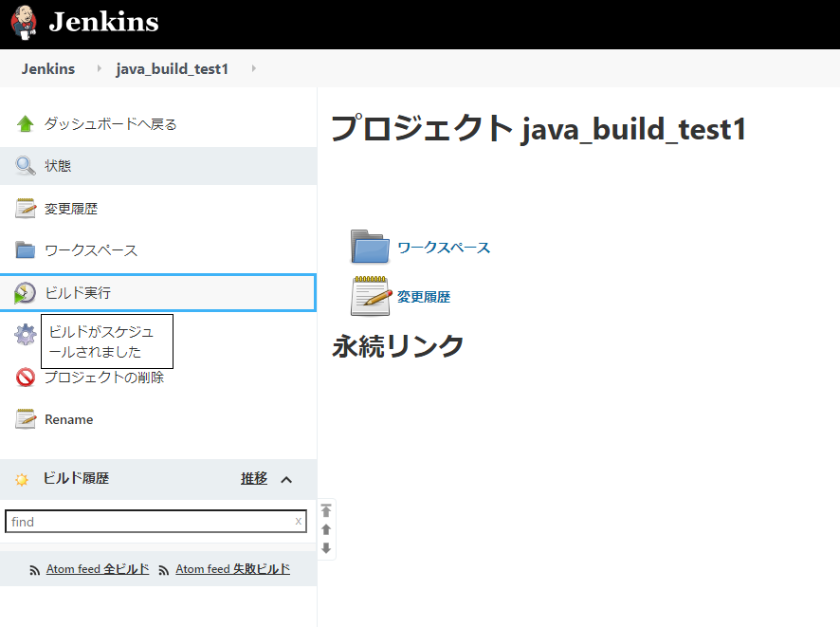The height and width of the screenshot is (627, 840).
Task: Select the 状態 status icon in sidebar
Action: 24,165
